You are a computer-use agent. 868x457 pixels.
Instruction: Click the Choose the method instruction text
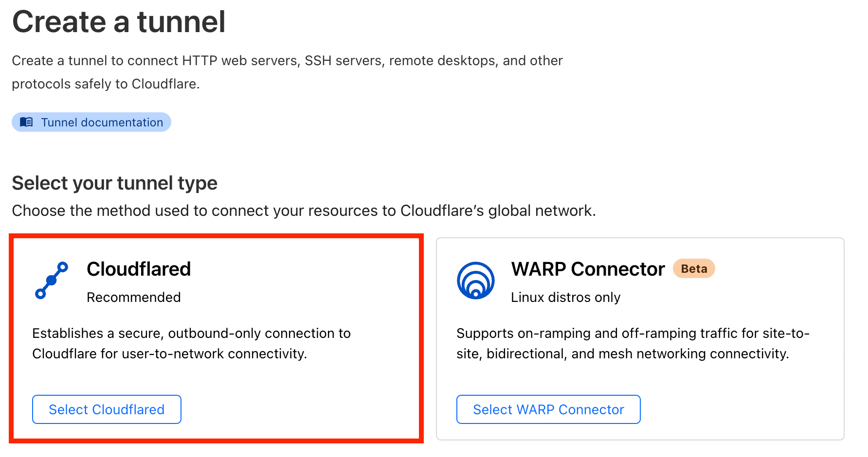coord(304,211)
